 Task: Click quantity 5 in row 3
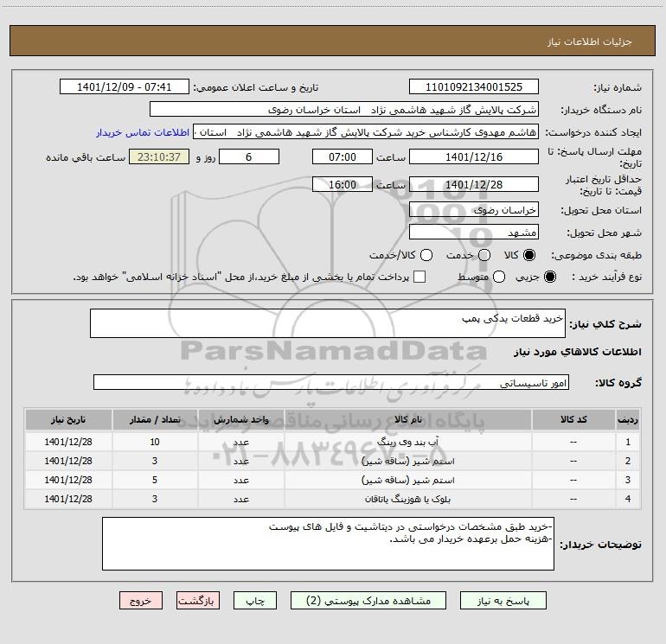155,480
